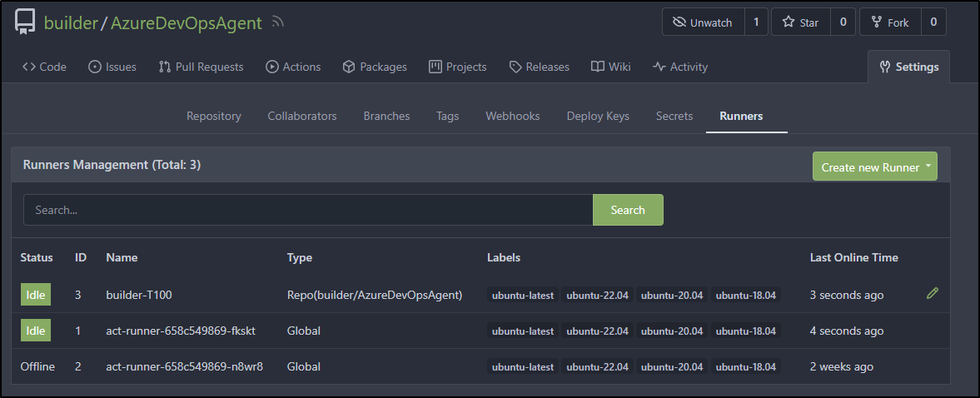The image size is (980, 398).
Task: Click ubuntu-latest label in builder-T100 row
Action: [x=523, y=295]
